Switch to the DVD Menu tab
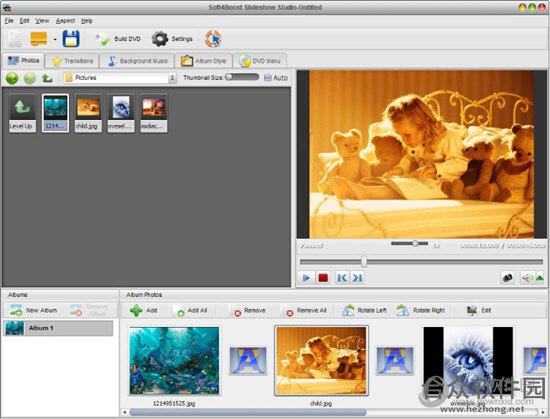 pyautogui.click(x=260, y=61)
